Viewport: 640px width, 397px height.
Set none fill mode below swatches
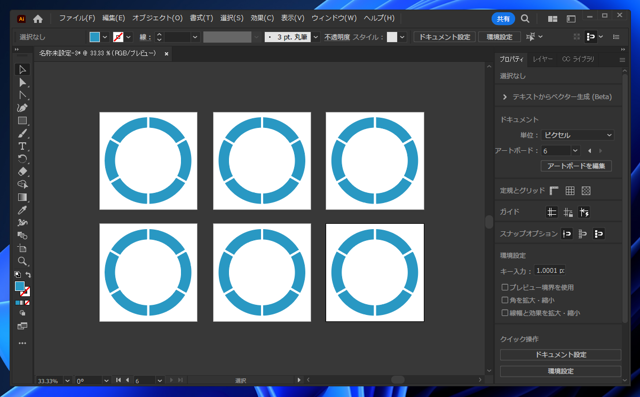27,303
